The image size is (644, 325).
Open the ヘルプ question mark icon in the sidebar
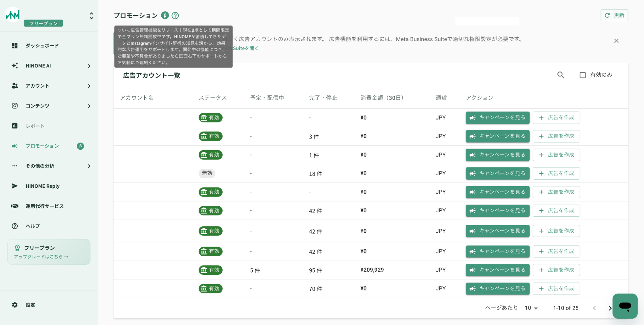coord(15,226)
